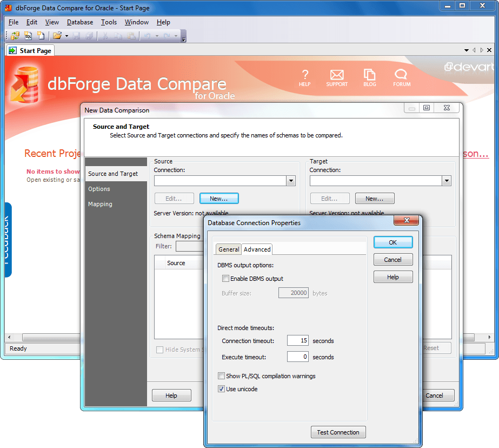
Task: Click Start Page scrollbar right arrow
Action: click(489, 337)
